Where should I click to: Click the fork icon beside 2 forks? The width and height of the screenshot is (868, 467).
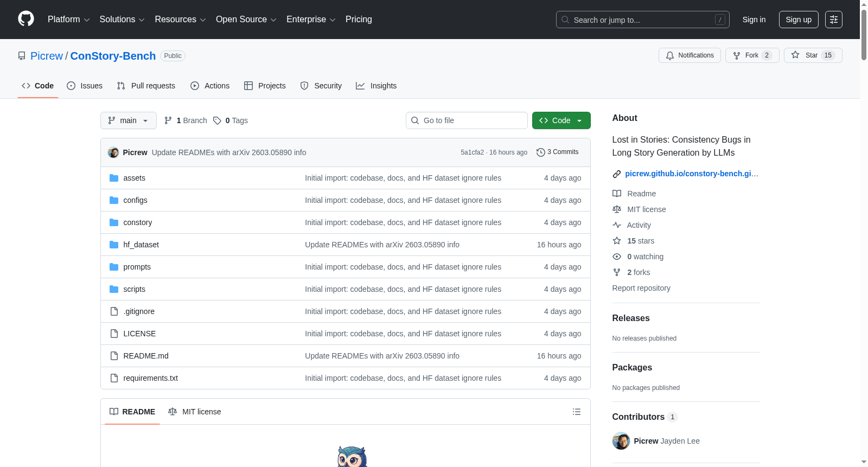(x=617, y=272)
